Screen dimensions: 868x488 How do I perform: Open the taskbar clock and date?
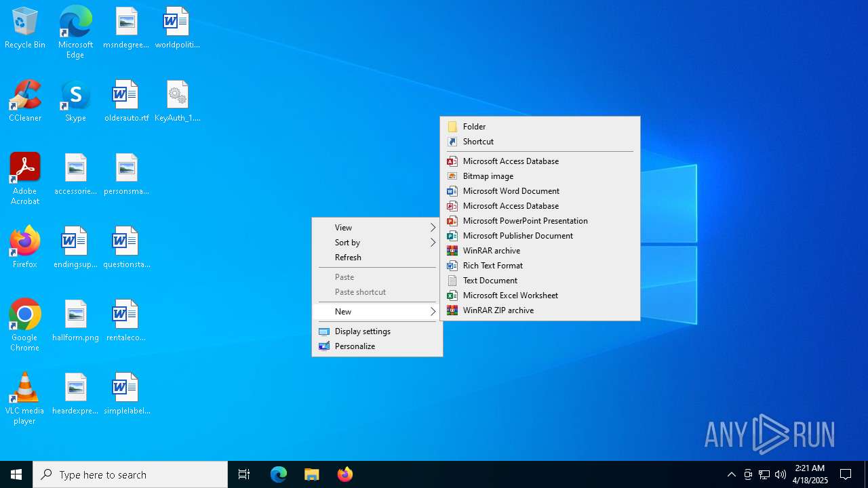click(810, 474)
